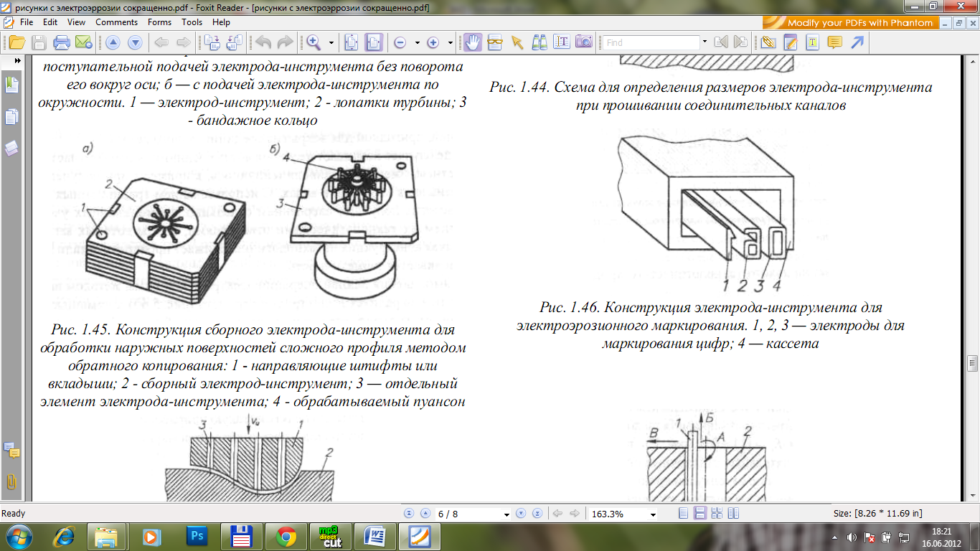Click the Zoom Out minus icon
980x551 pixels.
point(400,42)
